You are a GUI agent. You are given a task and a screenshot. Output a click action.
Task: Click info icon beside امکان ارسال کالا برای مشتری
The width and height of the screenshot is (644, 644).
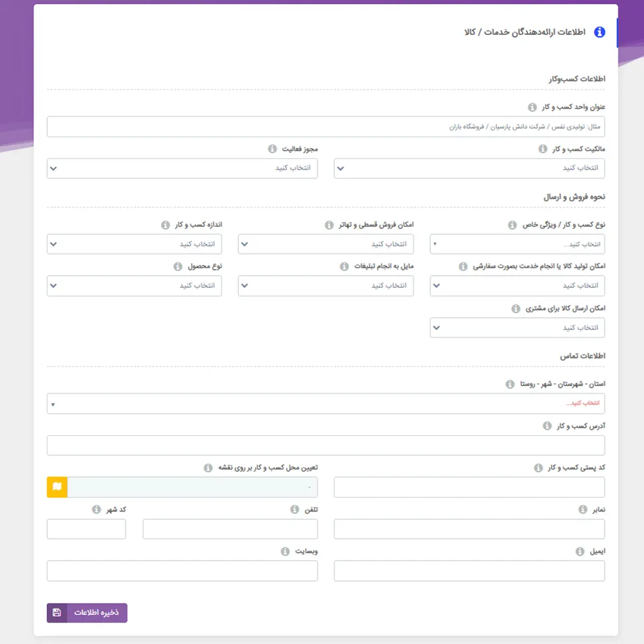click(515, 309)
